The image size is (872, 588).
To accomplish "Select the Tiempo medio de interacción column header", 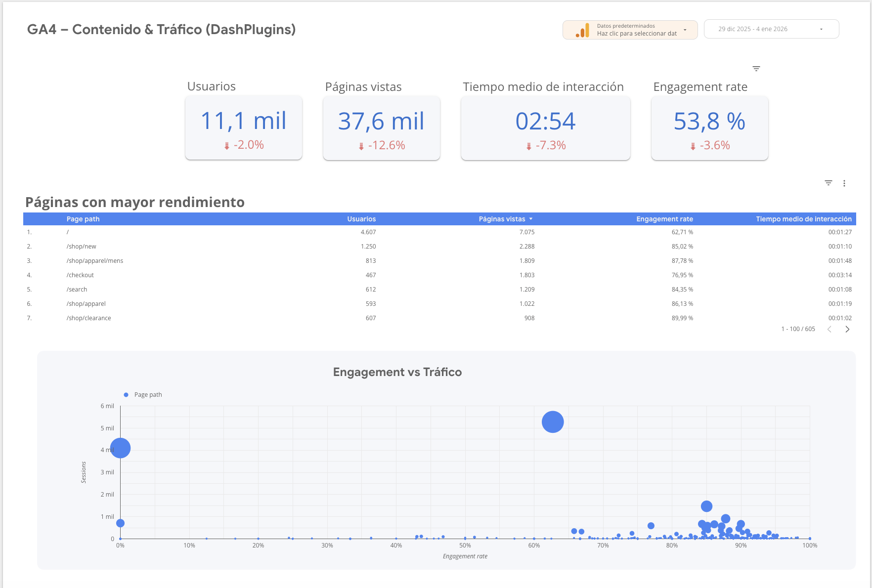I will pos(803,218).
